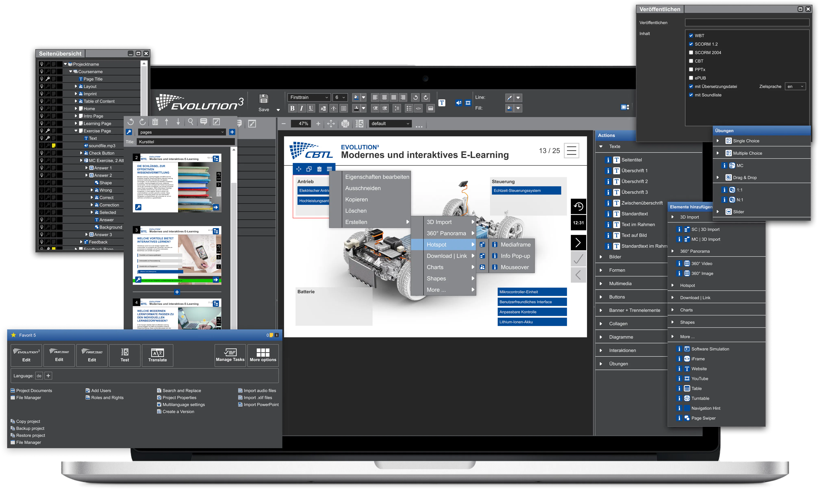Open the Firsttrain font dropdown

click(309, 97)
